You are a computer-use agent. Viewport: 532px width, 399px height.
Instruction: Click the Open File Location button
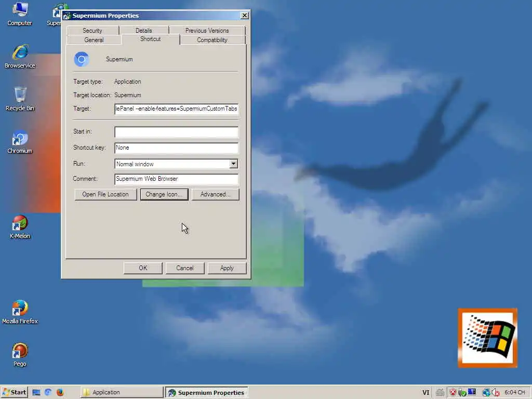pyautogui.click(x=105, y=194)
